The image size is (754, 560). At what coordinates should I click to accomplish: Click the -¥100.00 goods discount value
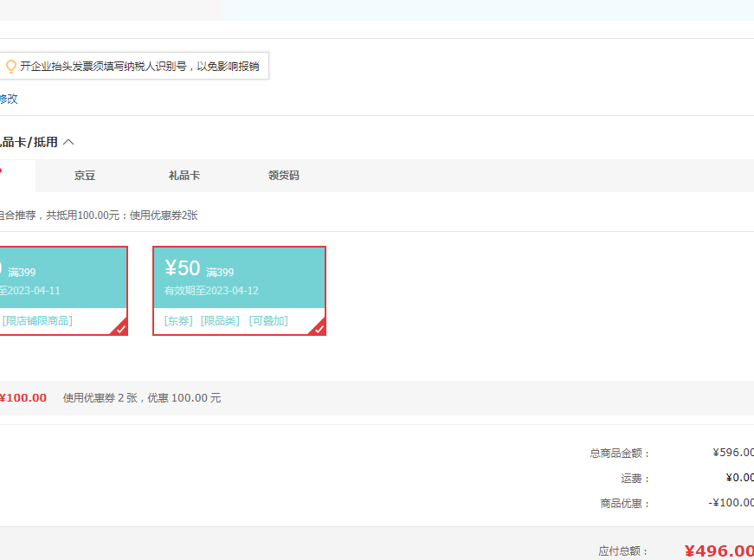coord(731,502)
